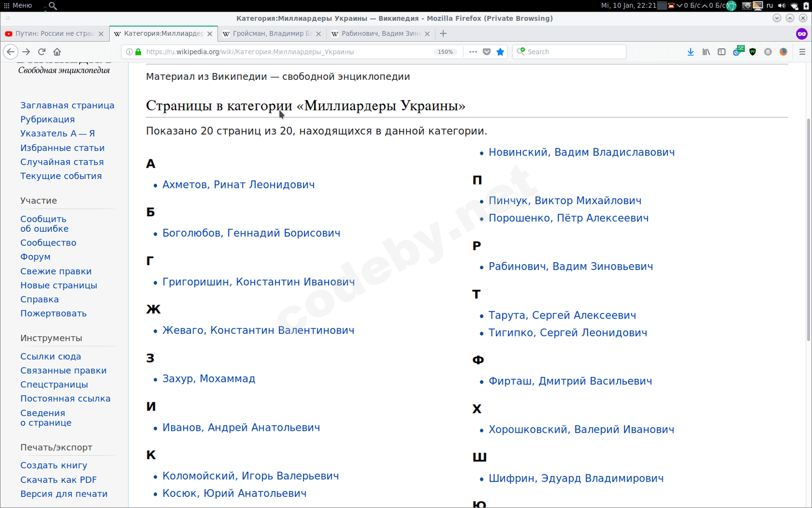812x508 pixels.
Task: Open the green SE extension icon
Action: [738, 51]
